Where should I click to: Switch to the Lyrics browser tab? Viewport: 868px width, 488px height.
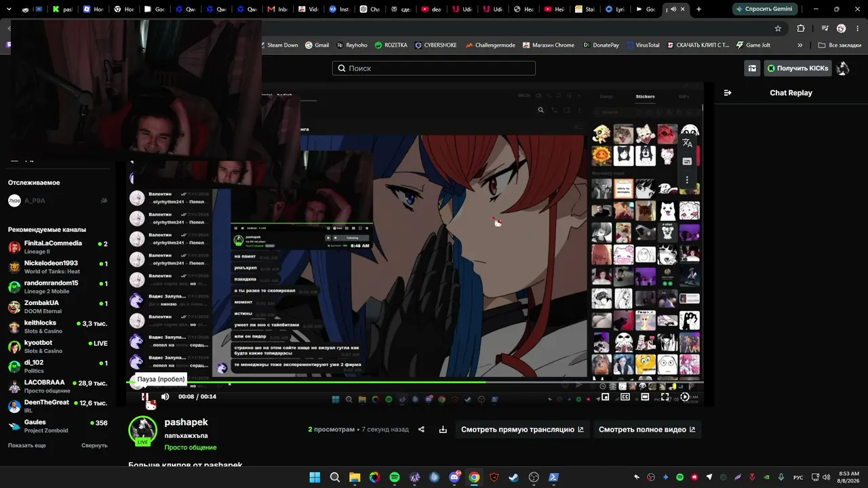[x=615, y=9]
